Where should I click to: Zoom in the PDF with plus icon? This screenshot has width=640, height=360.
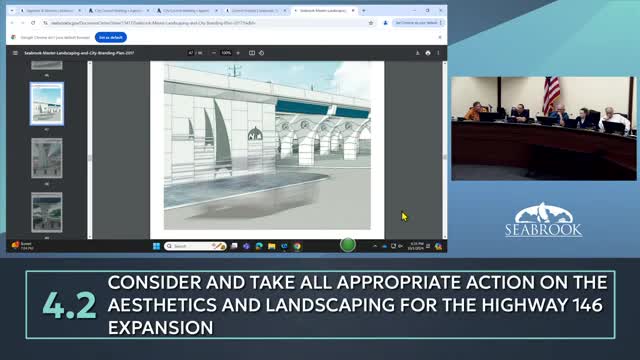tap(238, 53)
